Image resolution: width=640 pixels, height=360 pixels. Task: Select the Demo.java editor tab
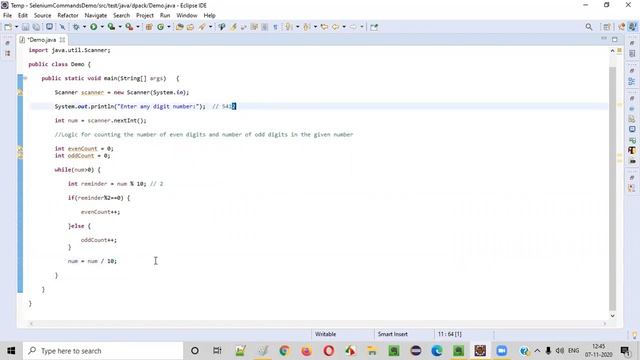41,40
